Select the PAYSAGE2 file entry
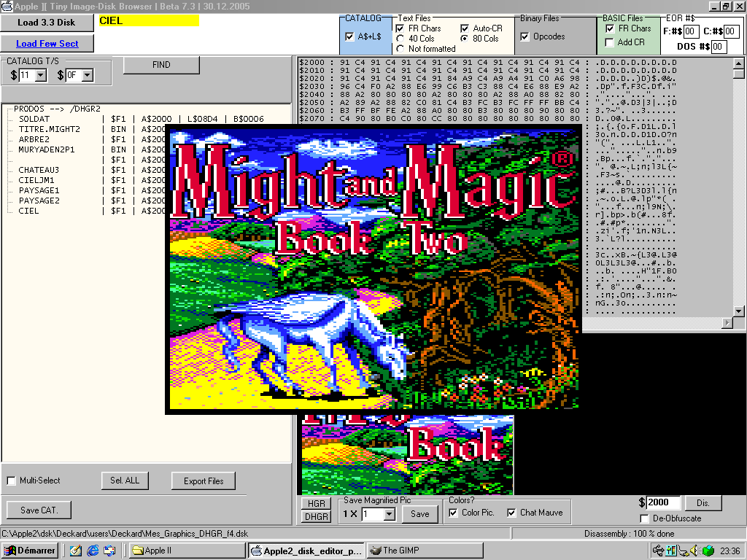Screen dimensions: 747x560 pyautogui.click(x=39, y=201)
